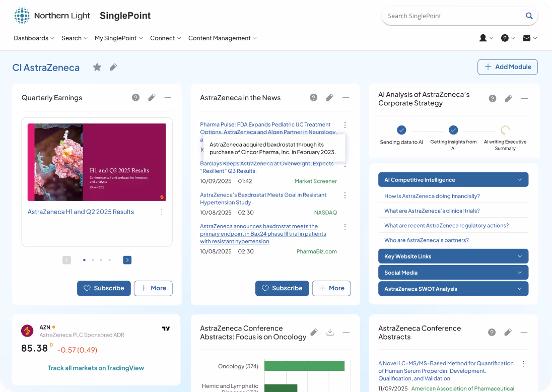Open Barclays Keeps AstraZeneca at Overweight article
Screen dimensions: 552x392
(x=267, y=167)
